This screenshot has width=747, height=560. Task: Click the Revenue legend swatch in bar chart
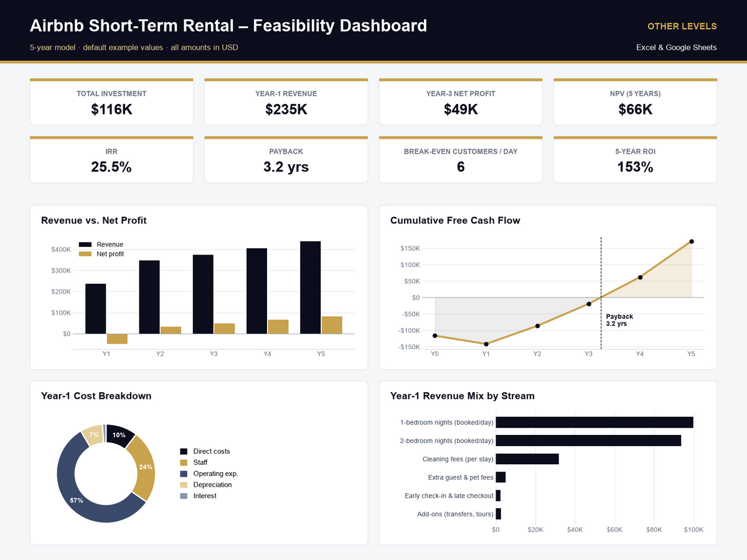click(x=85, y=245)
